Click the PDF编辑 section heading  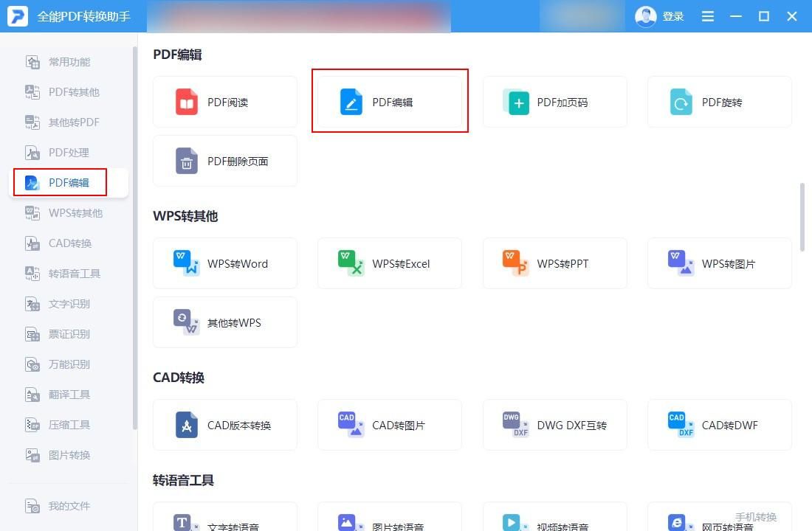point(177,55)
